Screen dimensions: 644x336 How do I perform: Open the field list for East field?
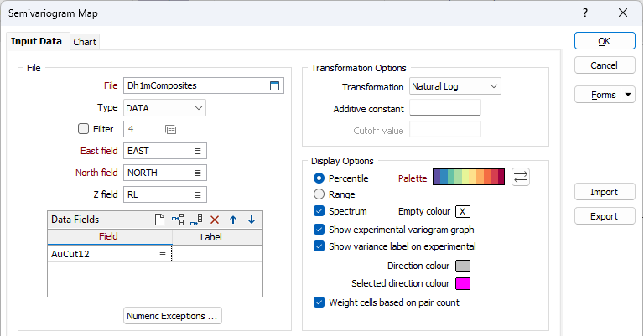click(198, 151)
